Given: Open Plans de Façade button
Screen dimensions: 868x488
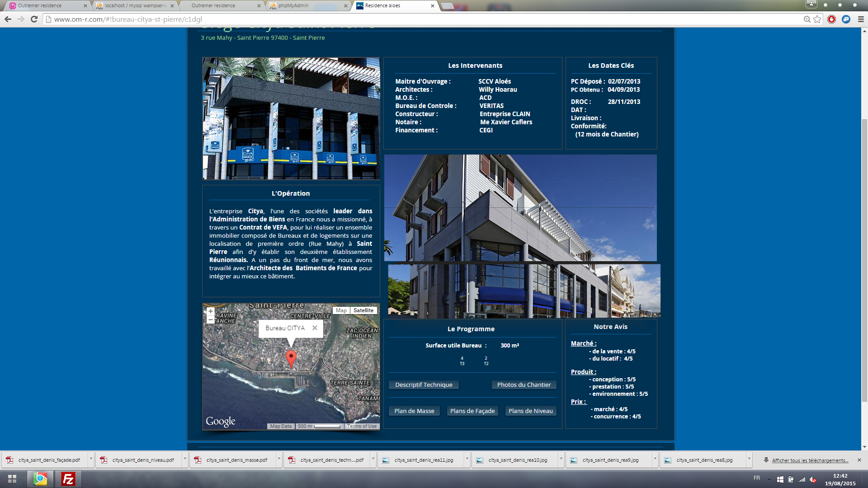Looking at the screenshot, I should pos(472,411).
